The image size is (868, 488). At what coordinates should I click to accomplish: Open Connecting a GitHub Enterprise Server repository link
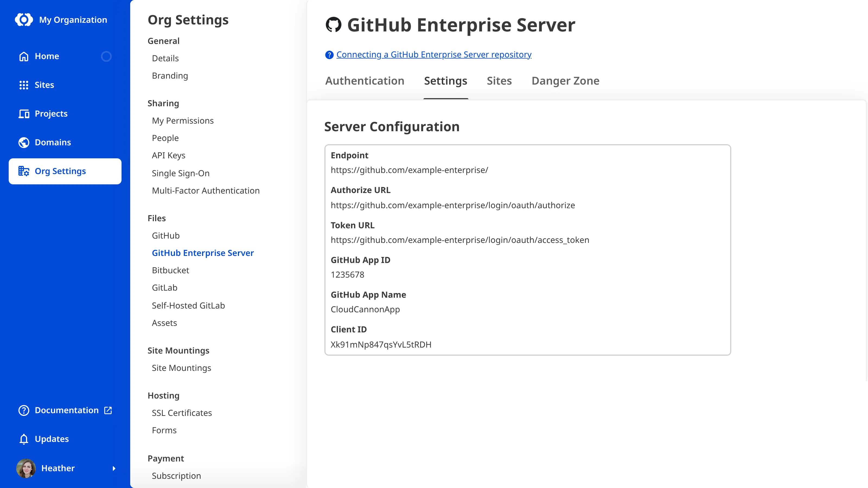(434, 54)
